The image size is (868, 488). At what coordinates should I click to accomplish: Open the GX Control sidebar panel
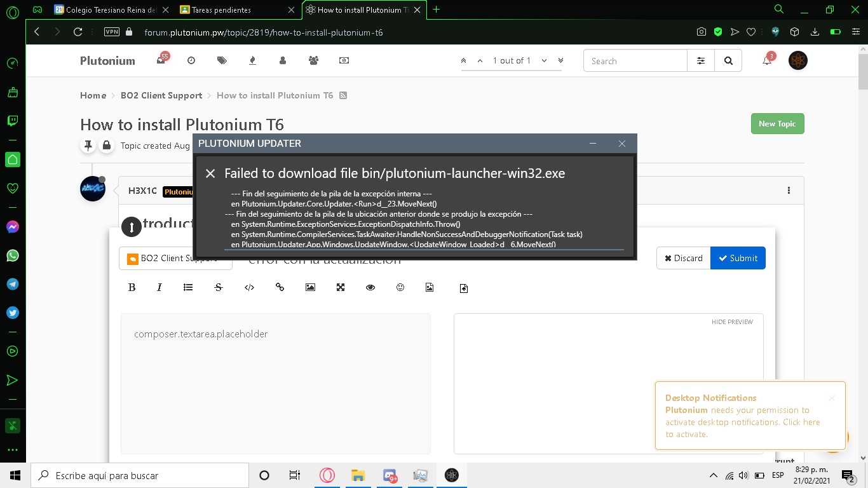[x=12, y=64]
